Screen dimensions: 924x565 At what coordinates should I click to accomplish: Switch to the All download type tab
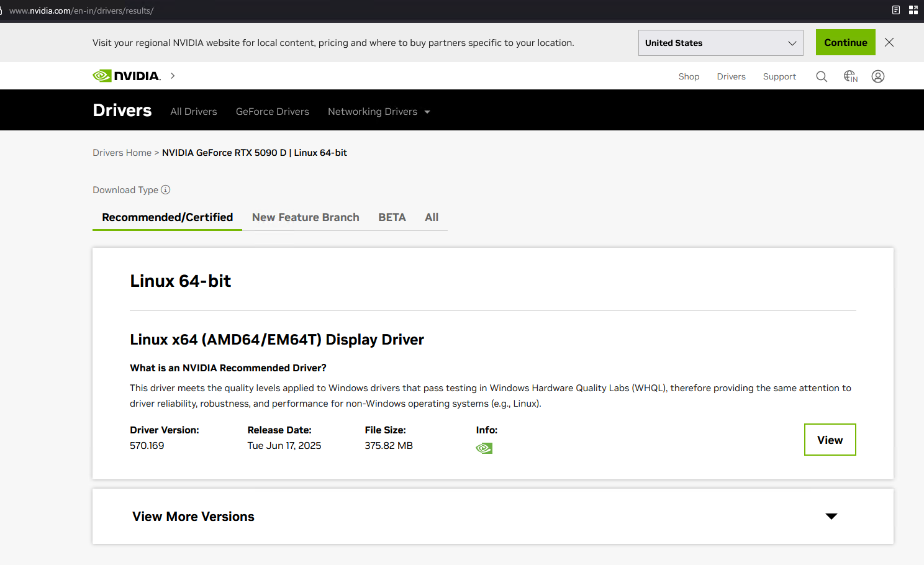pyautogui.click(x=432, y=217)
